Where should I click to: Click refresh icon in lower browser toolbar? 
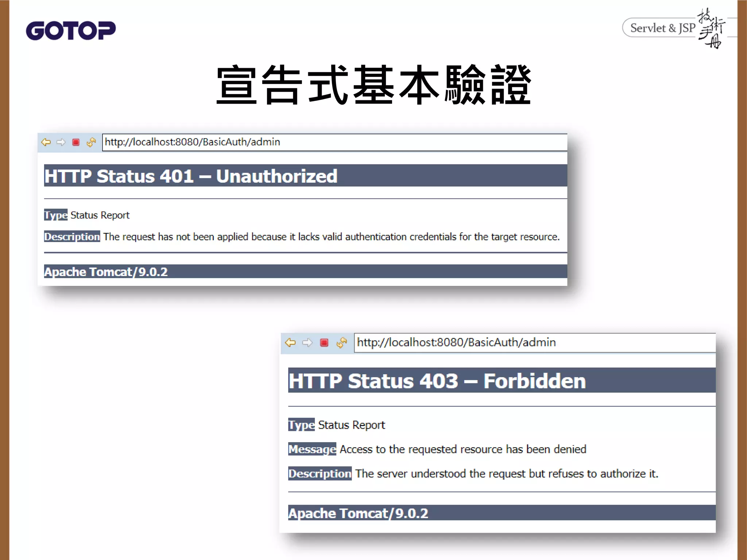point(342,343)
